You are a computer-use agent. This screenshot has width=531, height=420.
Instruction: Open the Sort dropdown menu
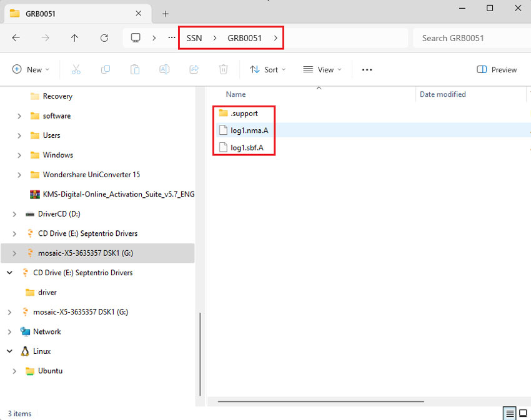pos(267,70)
